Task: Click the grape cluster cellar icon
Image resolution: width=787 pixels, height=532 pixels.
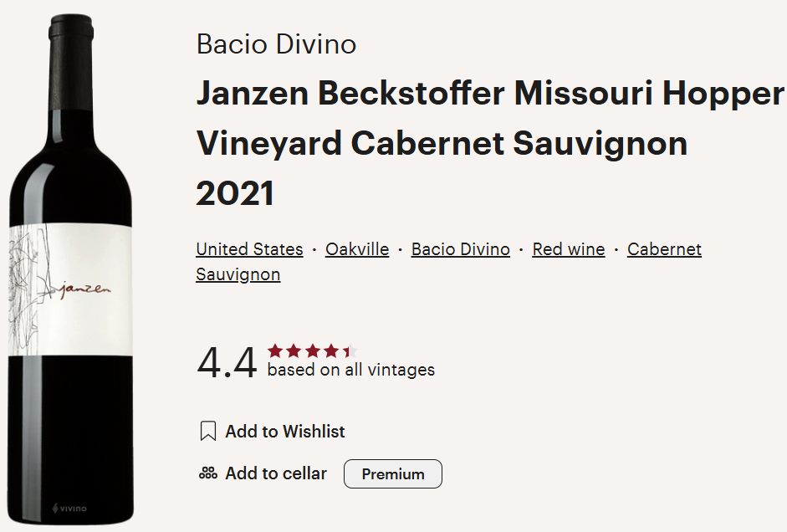Action: 207,473
